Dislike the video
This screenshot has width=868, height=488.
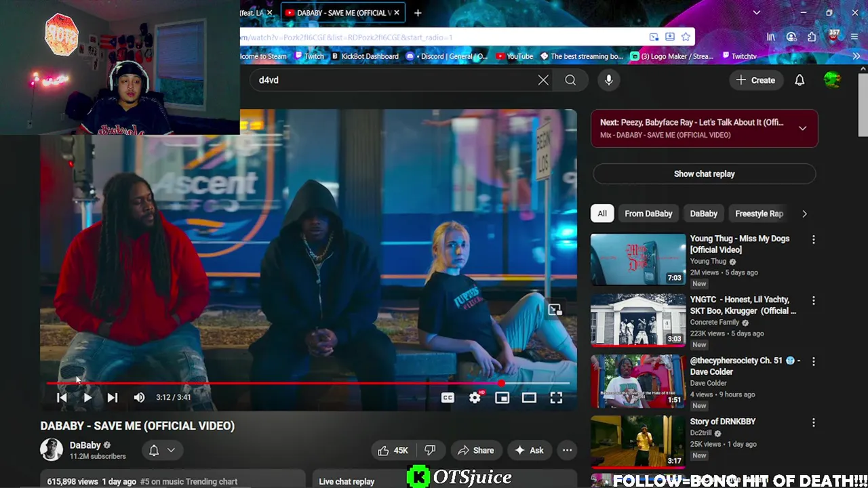[430, 450]
